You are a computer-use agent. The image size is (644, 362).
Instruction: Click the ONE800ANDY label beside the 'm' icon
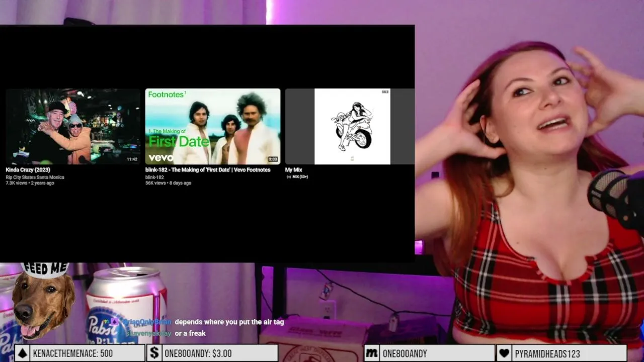[405, 353]
